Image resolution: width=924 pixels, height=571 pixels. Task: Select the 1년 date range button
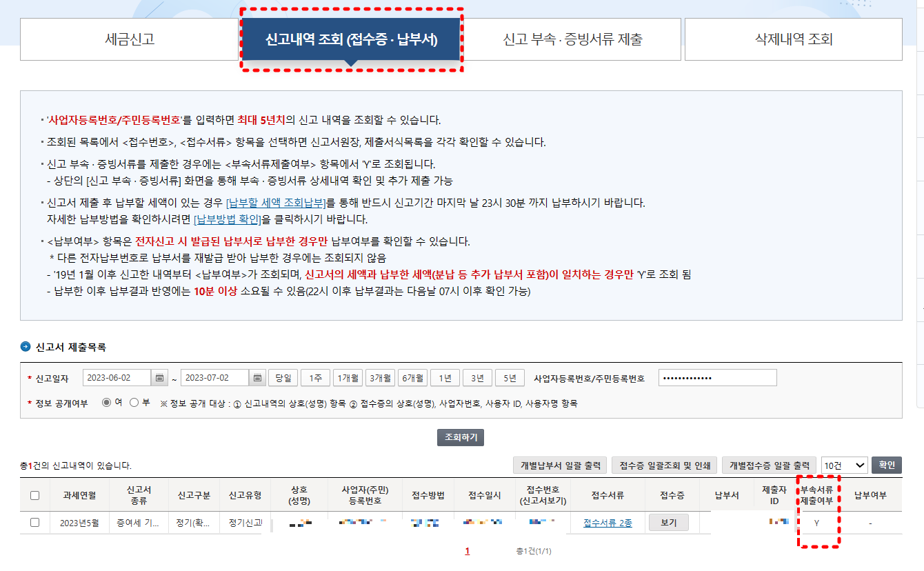click(x=446, y=377)
